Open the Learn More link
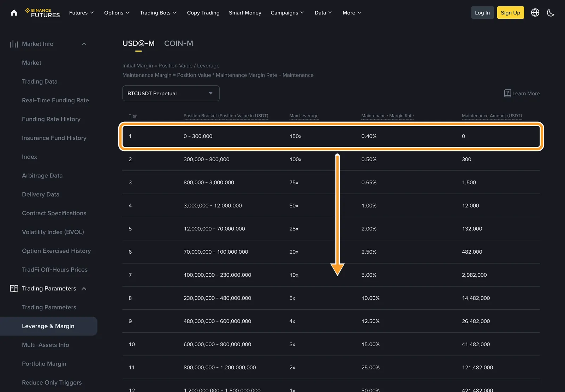This screenshot has width=565, height=392. [526, 94]
